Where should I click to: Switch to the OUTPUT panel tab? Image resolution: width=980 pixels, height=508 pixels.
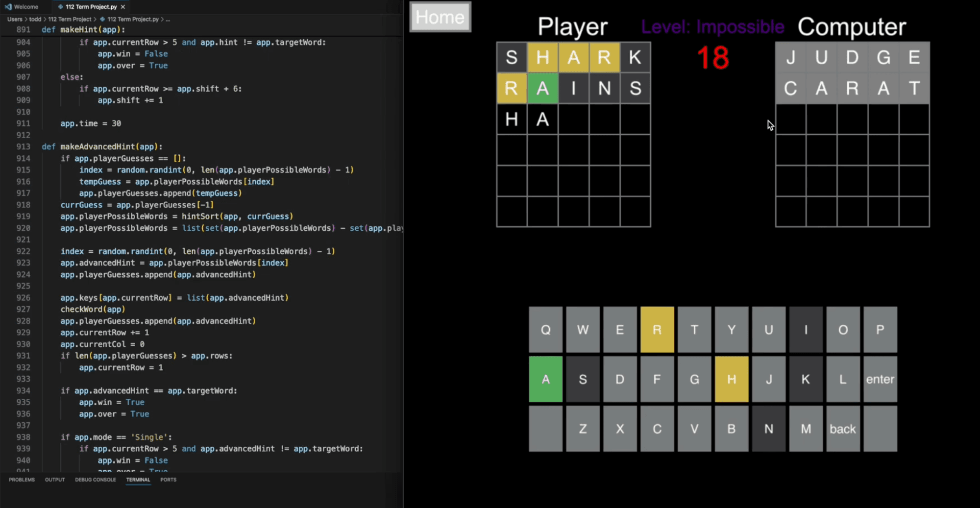pos(55,480)
